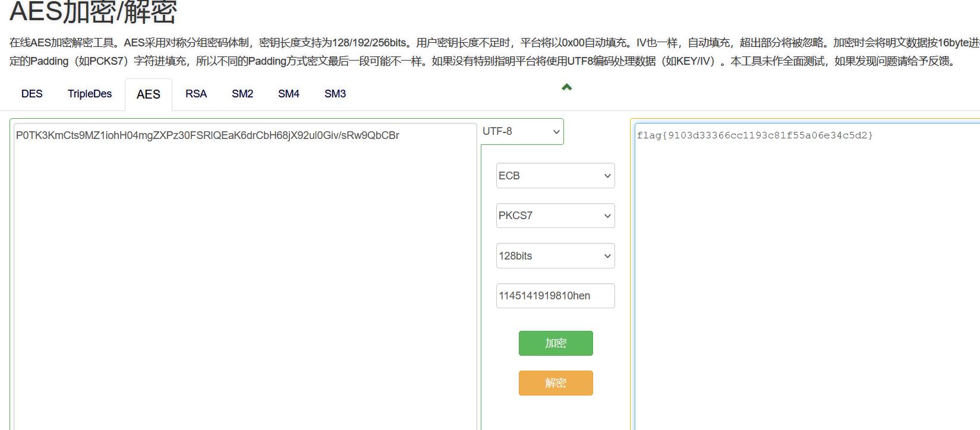Select the AES tab
The height and width of the screenshot is (430, 980).
pos(148,94)
